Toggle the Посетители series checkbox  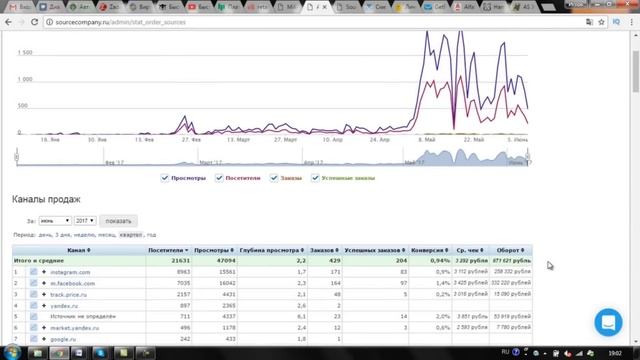coord(219,178)
